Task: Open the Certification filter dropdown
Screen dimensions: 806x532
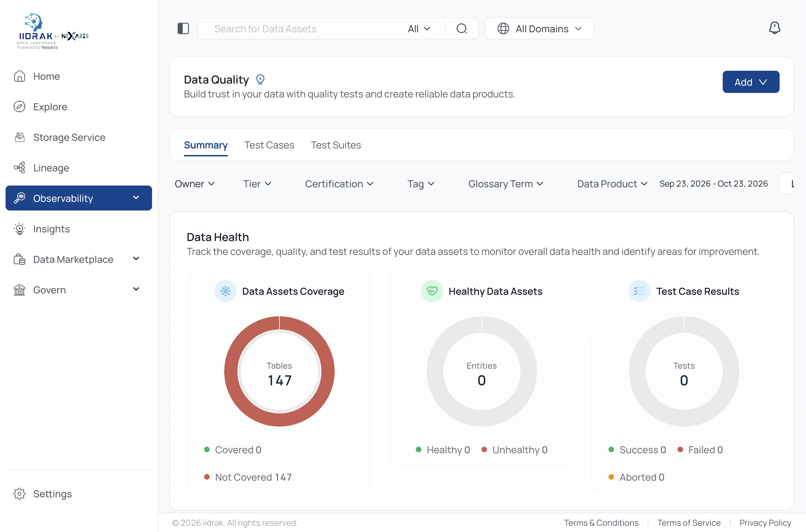Action: coord(339,184)
